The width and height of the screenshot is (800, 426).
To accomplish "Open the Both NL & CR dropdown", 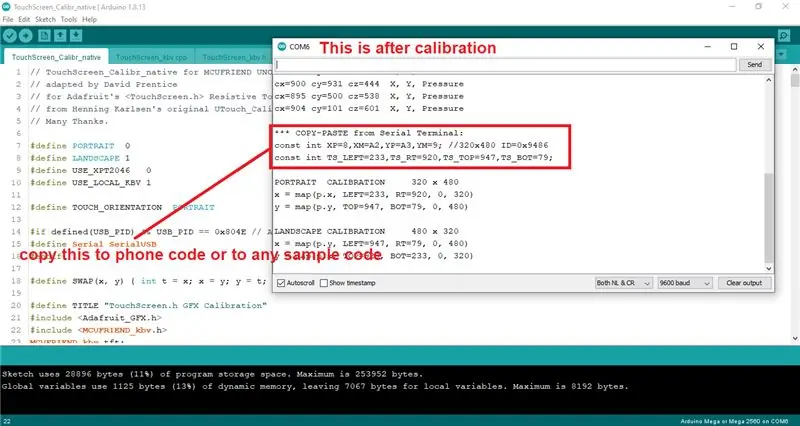I will [623, 283].
